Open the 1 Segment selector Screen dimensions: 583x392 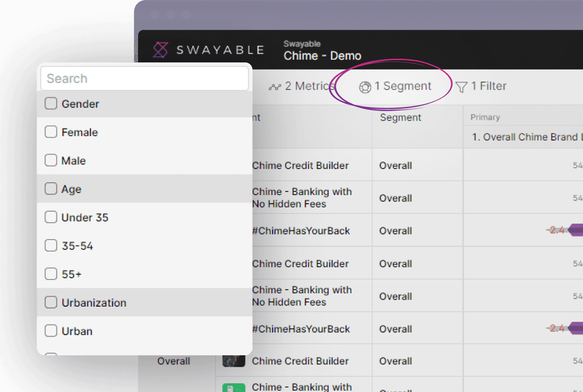[395, 86]
